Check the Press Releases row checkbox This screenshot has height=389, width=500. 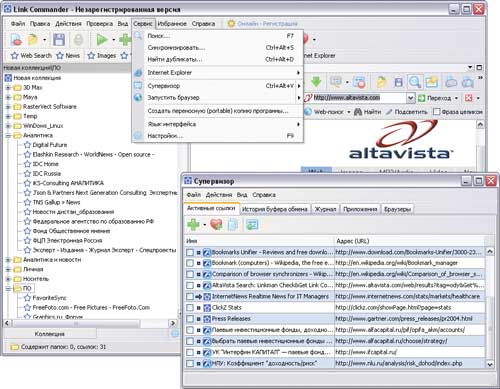click(x=190, y=319)
